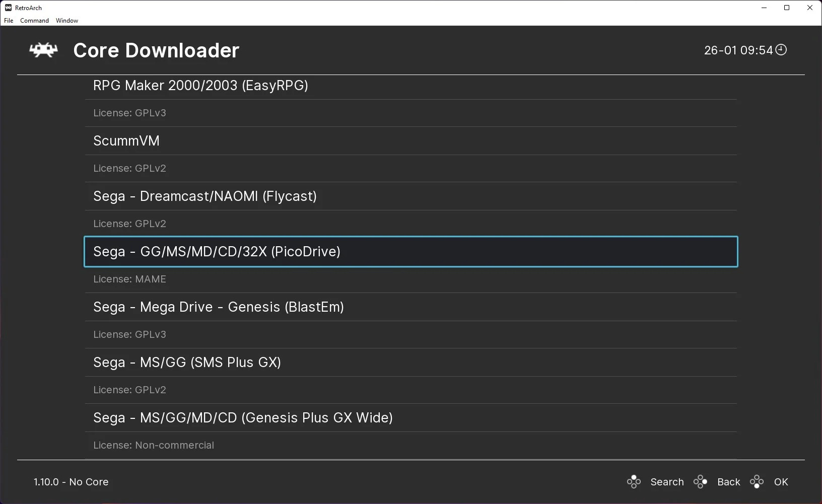The height and width of the screenshot is (504, 822).
Task: Click the RetroArch icon in the window title bar
Action: coord(8,8)
